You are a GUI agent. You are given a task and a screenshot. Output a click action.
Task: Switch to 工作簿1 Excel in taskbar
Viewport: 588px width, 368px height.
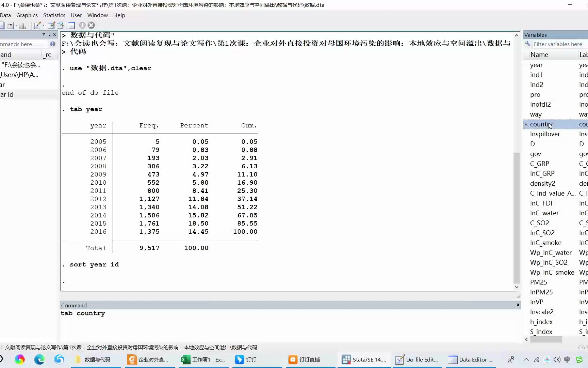tap(203, 359)
